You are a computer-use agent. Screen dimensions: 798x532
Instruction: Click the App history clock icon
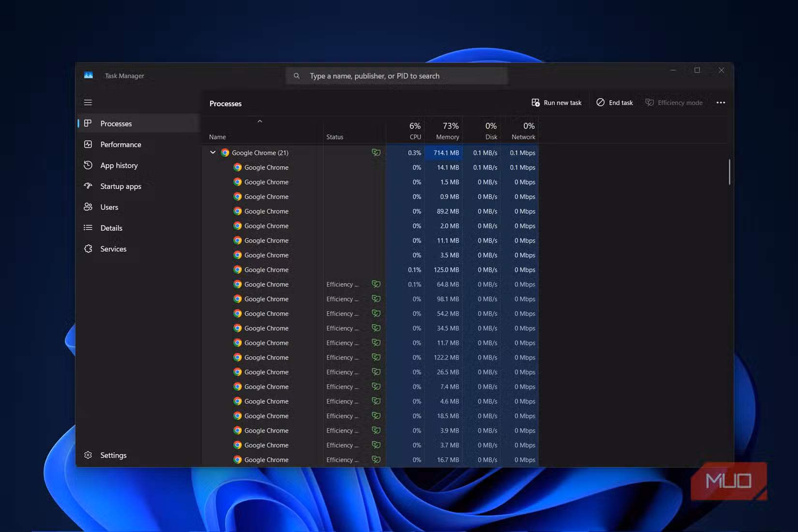click(88, 165)
